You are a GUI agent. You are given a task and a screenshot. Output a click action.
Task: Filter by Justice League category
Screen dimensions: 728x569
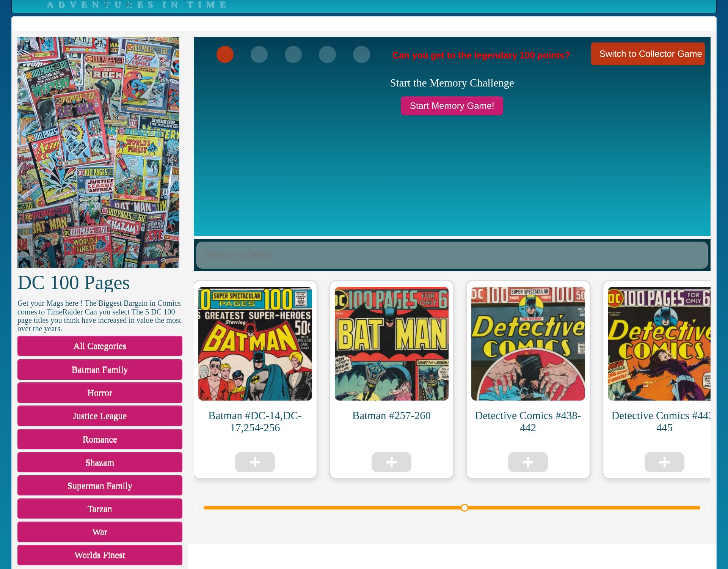[x=100, y=416]
